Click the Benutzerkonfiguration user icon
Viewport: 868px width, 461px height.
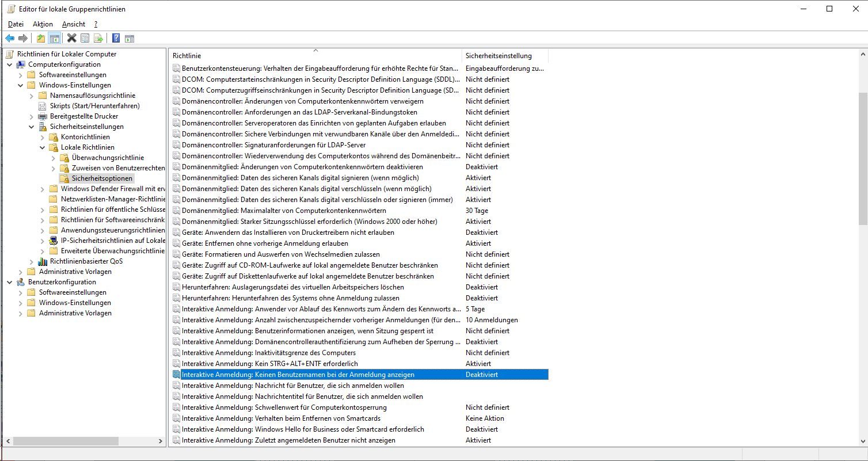(21, 282)
